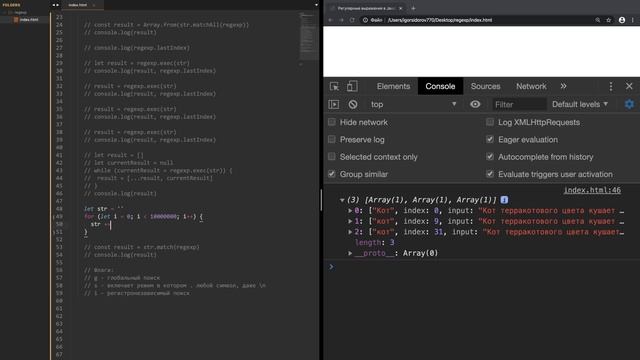The width and height of the screenshot is (640, 360).
Task: Clear the console with the ban icon
Action: (353, 104)
